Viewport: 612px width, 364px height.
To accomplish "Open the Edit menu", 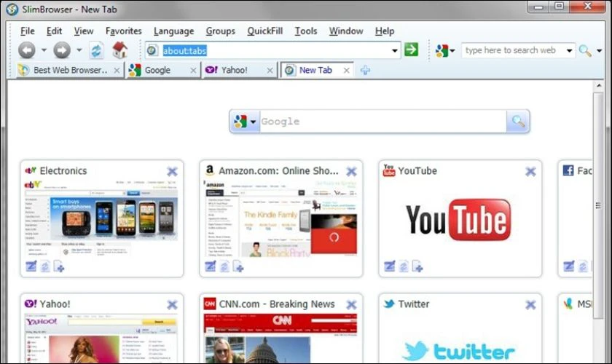I will [54, 31].
